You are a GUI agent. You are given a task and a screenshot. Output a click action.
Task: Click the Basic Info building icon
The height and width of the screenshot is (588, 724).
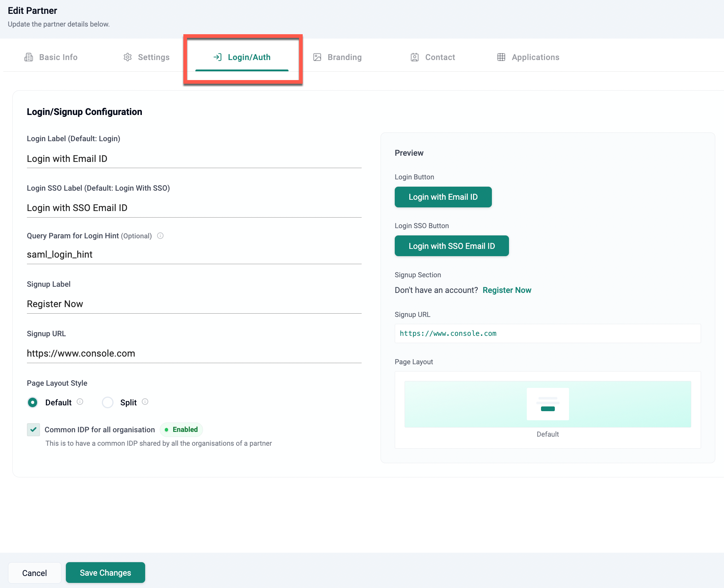[29, 57]
